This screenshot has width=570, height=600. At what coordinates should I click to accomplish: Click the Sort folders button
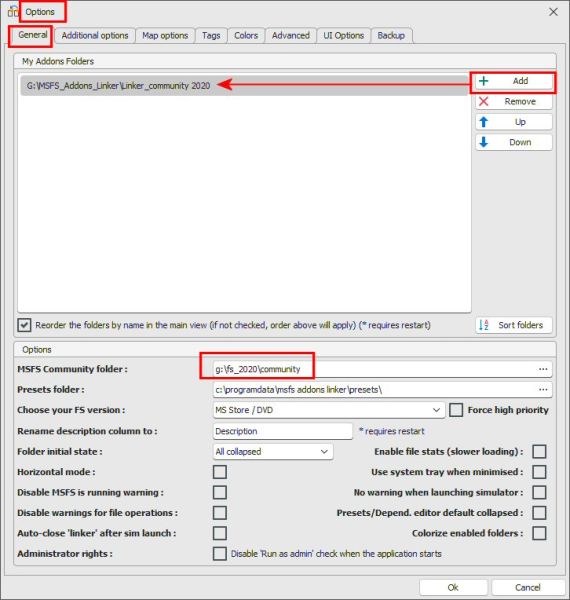coord(514,325)
